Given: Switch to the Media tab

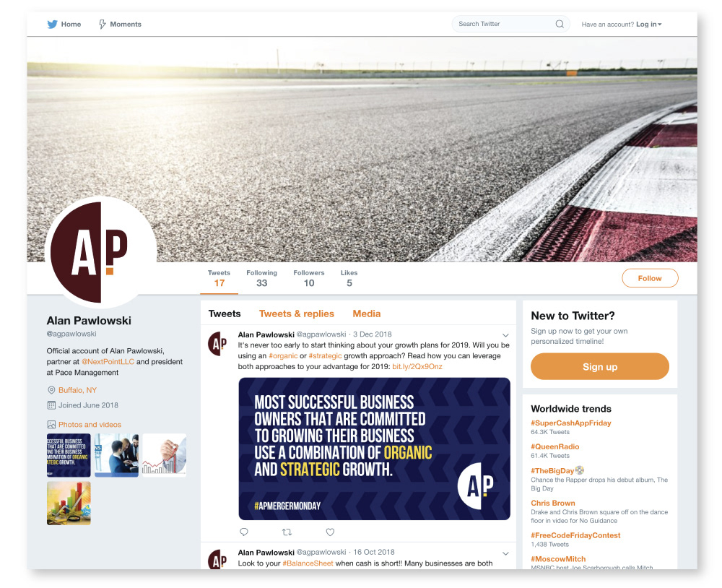Looking at the screenshot, I should click(x=367, y=314).
